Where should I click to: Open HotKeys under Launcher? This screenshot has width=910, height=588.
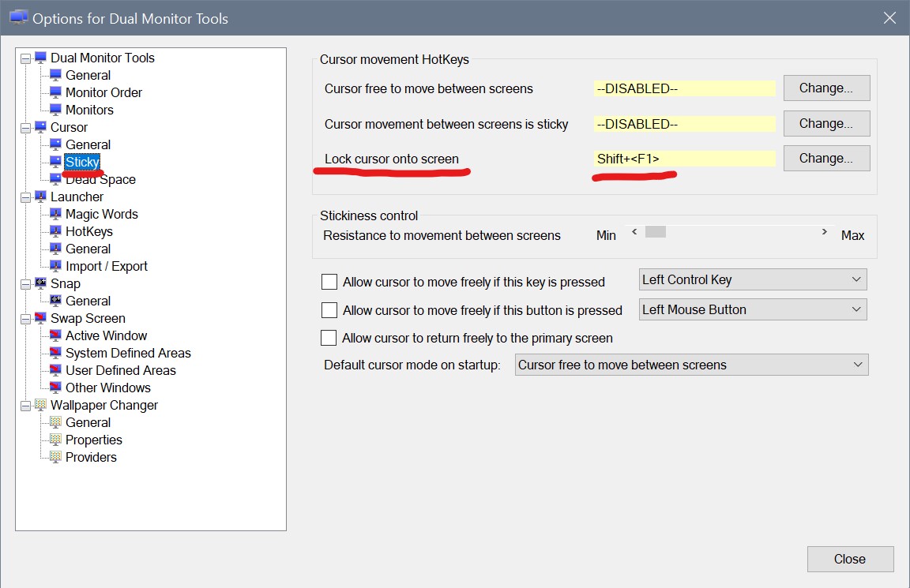(88, 231)
